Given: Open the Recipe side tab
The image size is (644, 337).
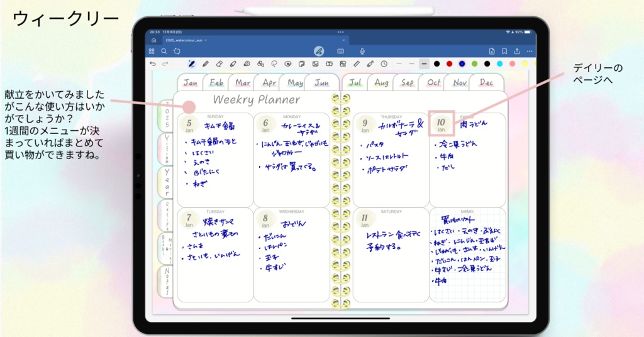Looking at the screenshot, I should (166, 216).
